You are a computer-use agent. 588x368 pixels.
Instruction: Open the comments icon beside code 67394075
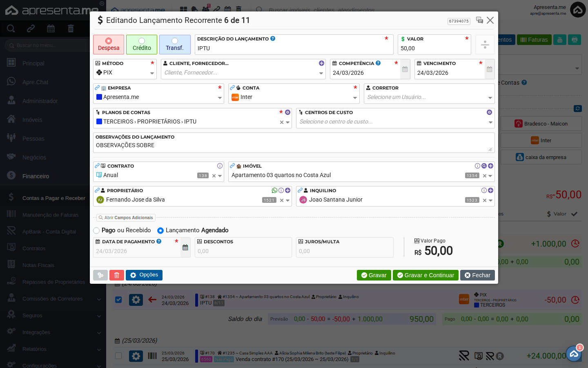[480, 20]
